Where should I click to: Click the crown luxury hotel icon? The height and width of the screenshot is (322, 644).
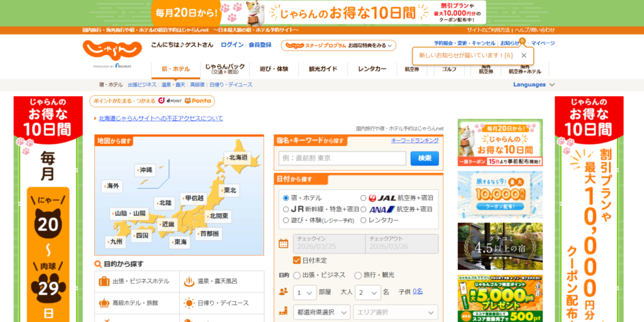click(x=104, y=303)
